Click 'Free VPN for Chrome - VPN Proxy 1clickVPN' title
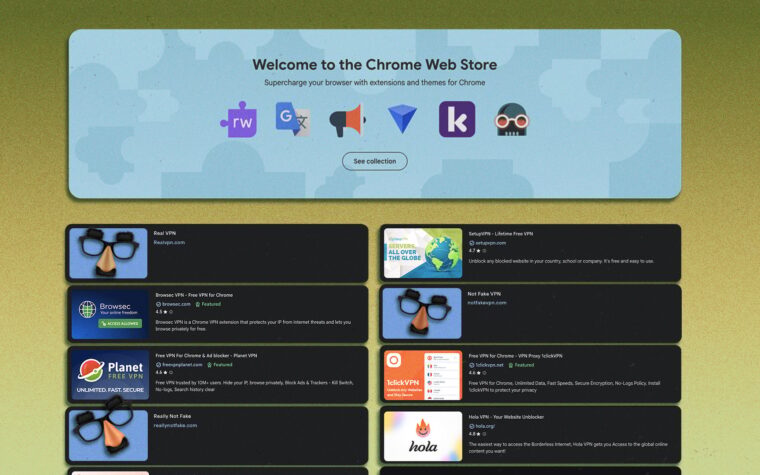The image size is (760, 475). (x=515, y=356)
